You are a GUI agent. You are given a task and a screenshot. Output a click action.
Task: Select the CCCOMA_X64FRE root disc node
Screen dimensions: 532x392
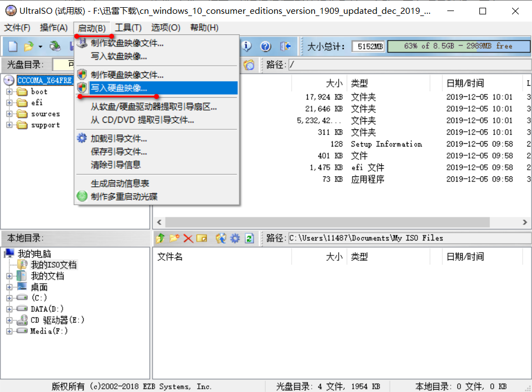pyautogui.click(x=44, y=80)
